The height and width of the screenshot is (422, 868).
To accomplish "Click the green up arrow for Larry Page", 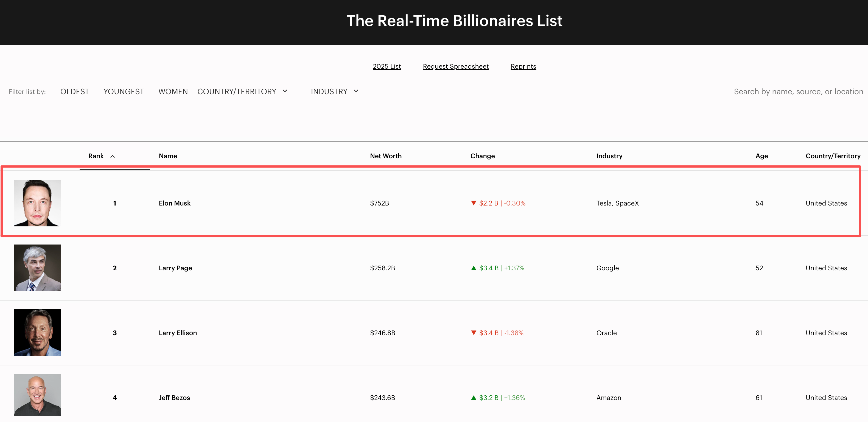I will [474, 268].
